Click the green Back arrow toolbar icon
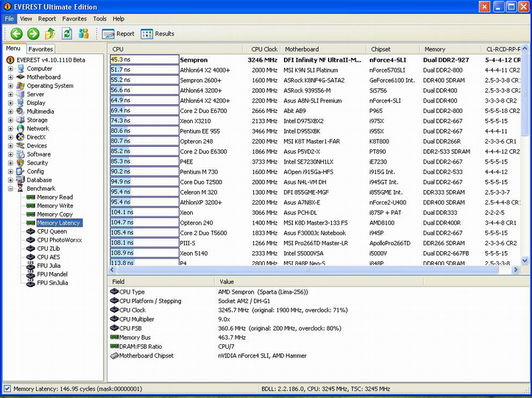 click(16, 34)
